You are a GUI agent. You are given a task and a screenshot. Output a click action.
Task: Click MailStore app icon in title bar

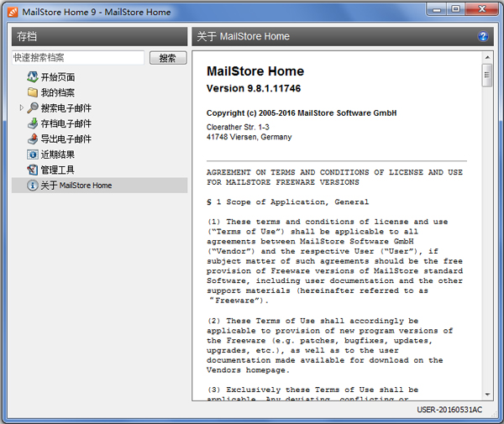click(13, 12)
